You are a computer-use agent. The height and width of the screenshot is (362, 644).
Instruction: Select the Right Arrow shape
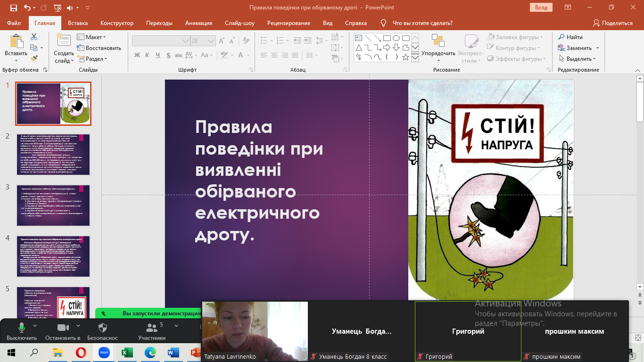pos(387,48)
